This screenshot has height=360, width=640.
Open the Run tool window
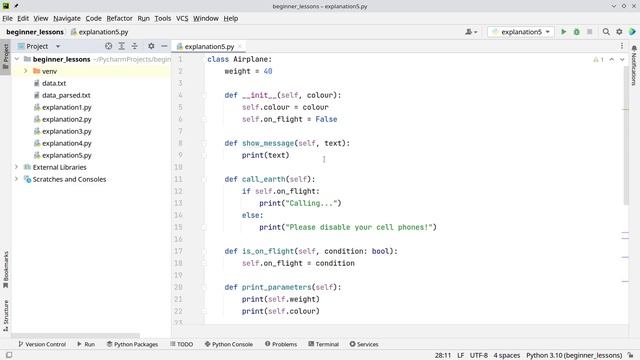86,344
